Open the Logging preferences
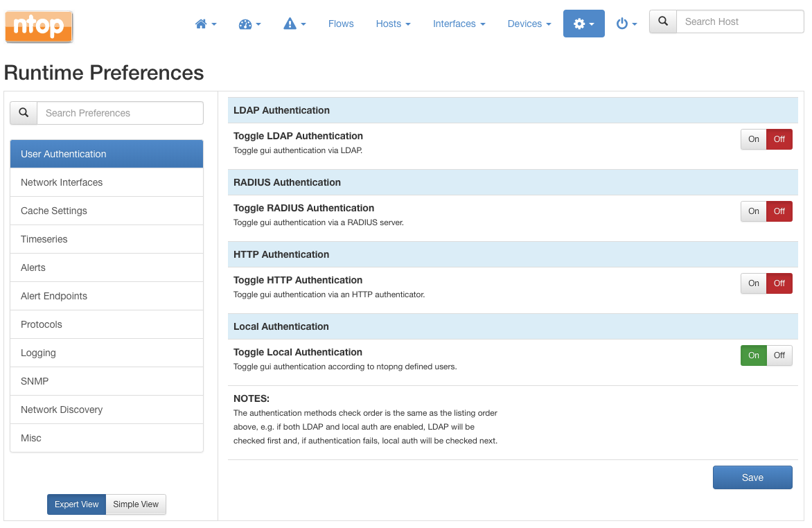Screen dimensions: 812x528 107,353
